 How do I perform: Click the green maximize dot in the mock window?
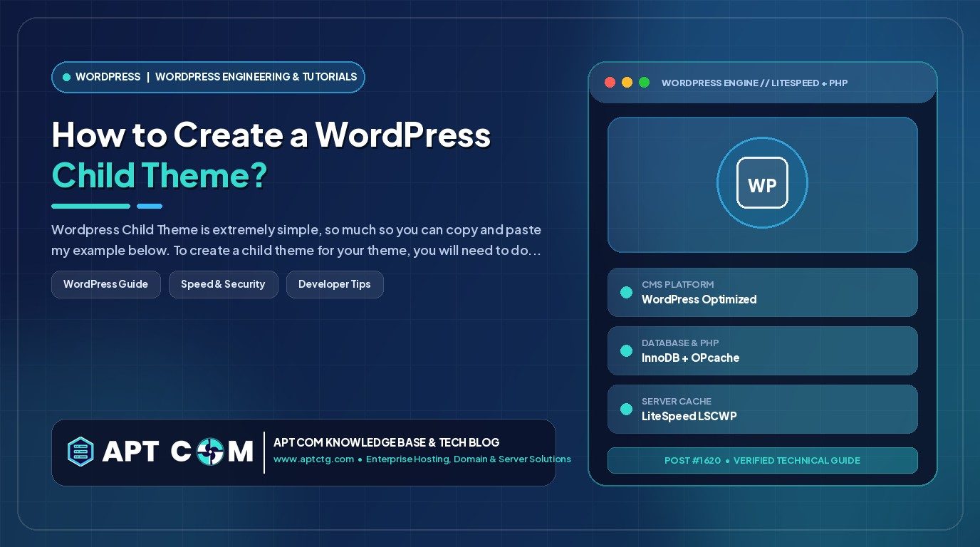click(x=644, y=83)
